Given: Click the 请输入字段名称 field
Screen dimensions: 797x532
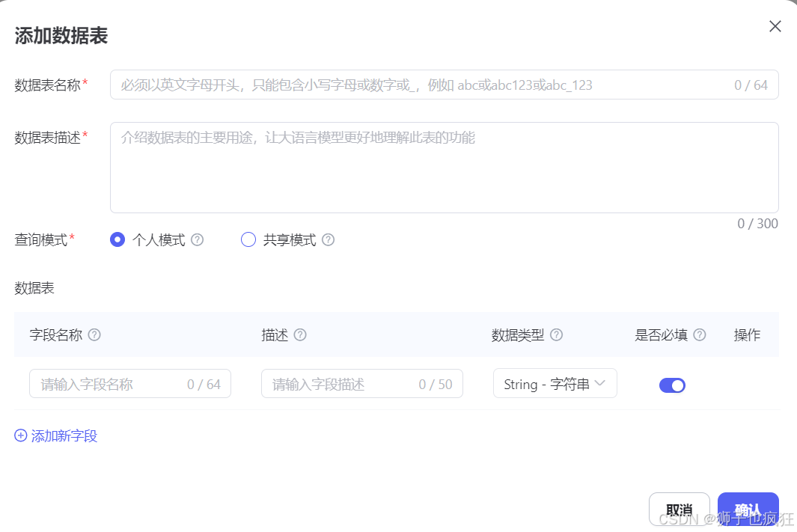Looking at the screenshot, I should click(x=130, y=384).
